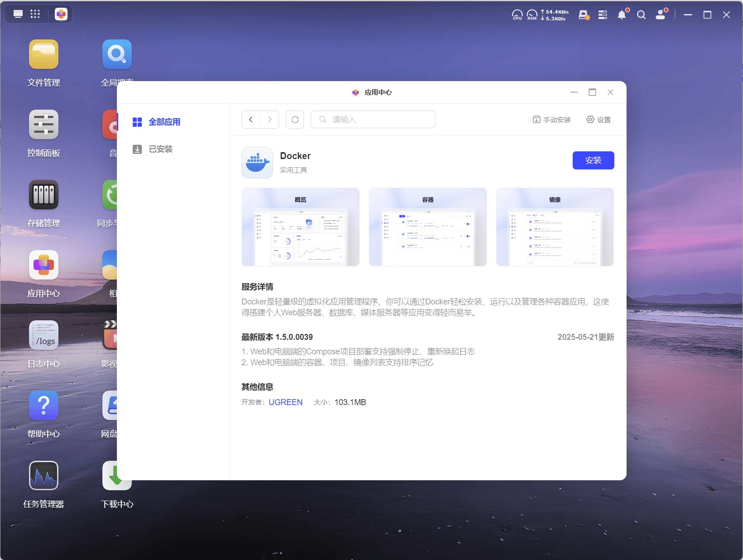Click the RAM usage gauge

pyautogui.click(x=532, y=15)
